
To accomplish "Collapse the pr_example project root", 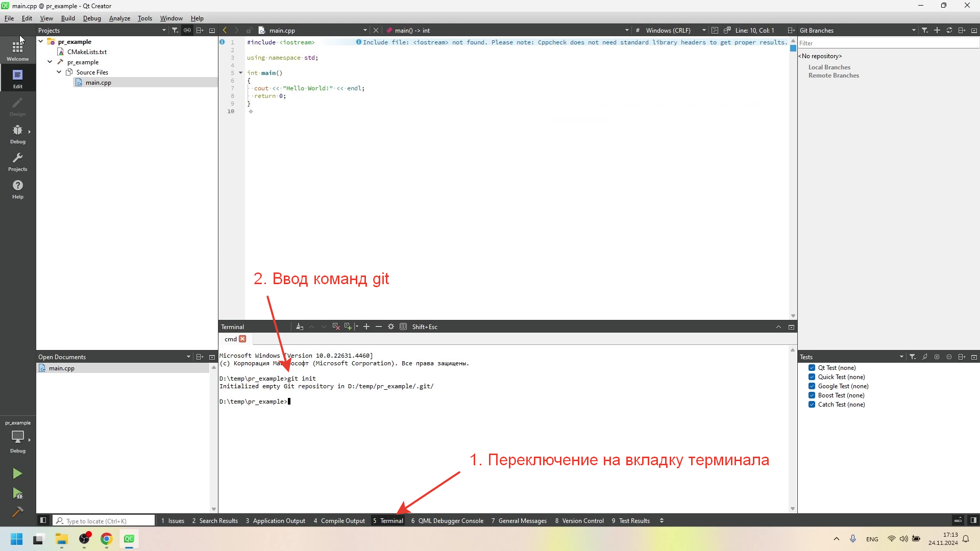I will 41,41.
